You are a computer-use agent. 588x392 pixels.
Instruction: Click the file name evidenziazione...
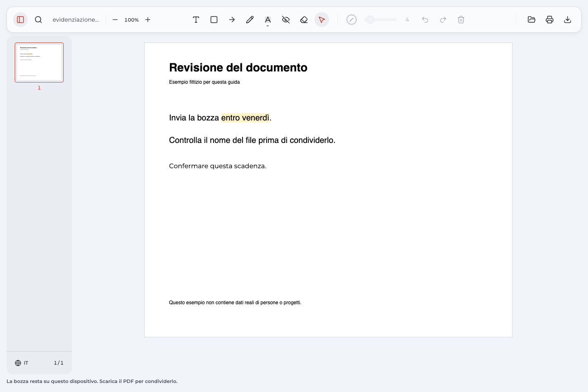click(x=76, y=20)
